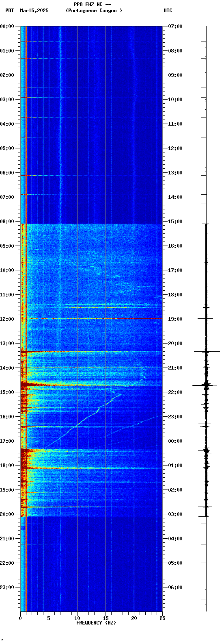The width and height of the screenshot is (224, 644).
Task: Click the 'Mar15,2025' date label
Action: 34,11
